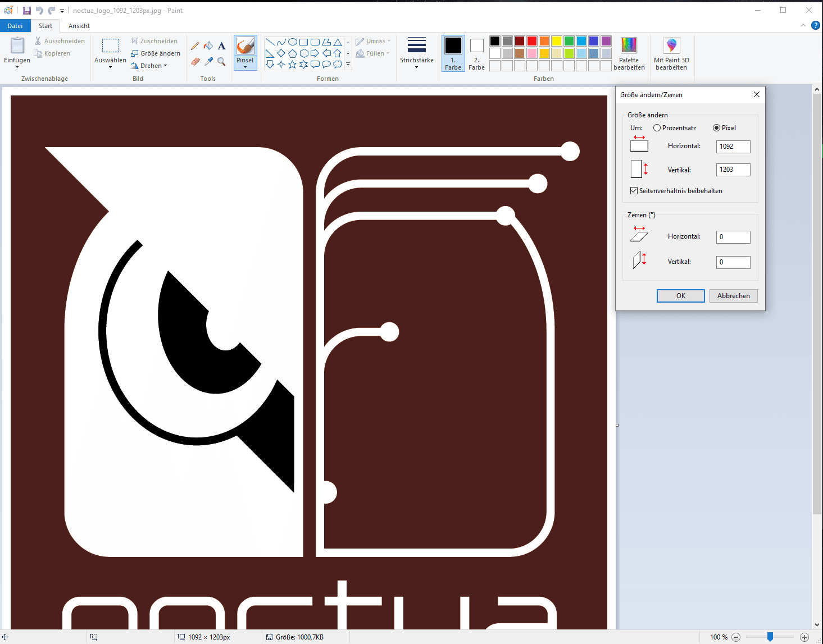Select the Fill with color bucket tool
The width and height of the screenshot is (823, 644).
pyautogui.click(x=208, y=46)
